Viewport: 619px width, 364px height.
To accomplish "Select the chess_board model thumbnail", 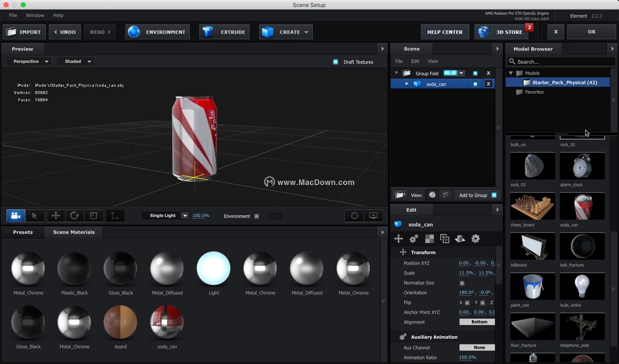I will (x=533, y=206).
